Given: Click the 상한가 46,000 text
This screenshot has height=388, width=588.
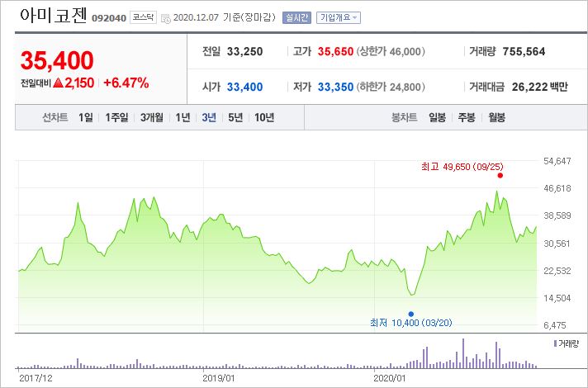Looking at the screenshot, I should (391, 51).
